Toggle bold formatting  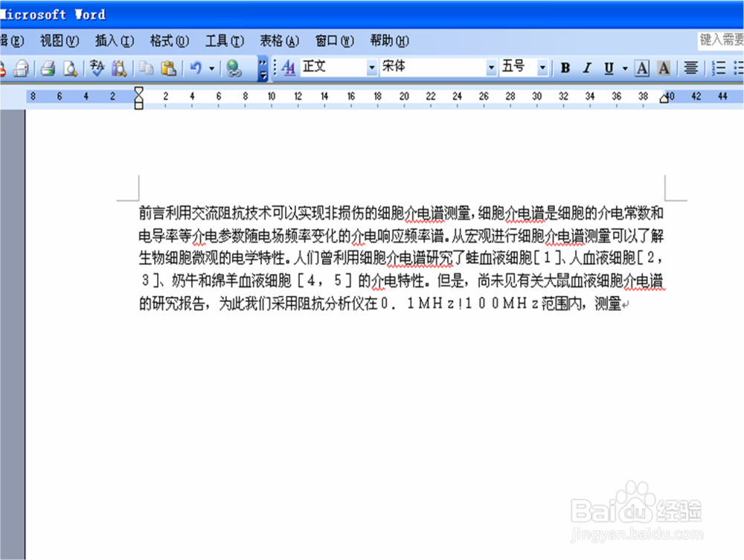click(565, 68)
